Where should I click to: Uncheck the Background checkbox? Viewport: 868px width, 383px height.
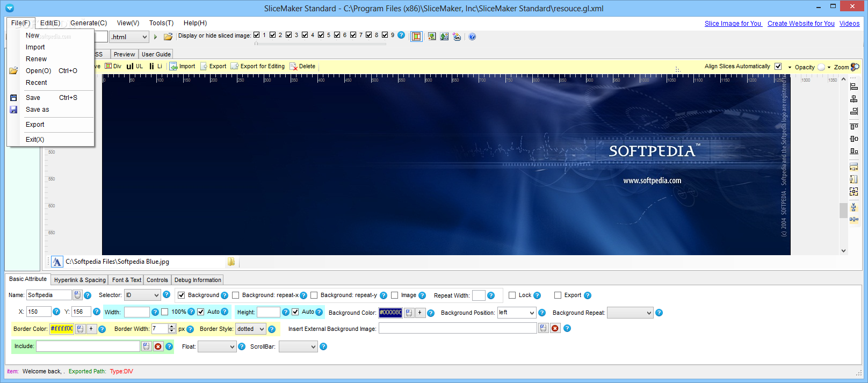coord(182,295)
